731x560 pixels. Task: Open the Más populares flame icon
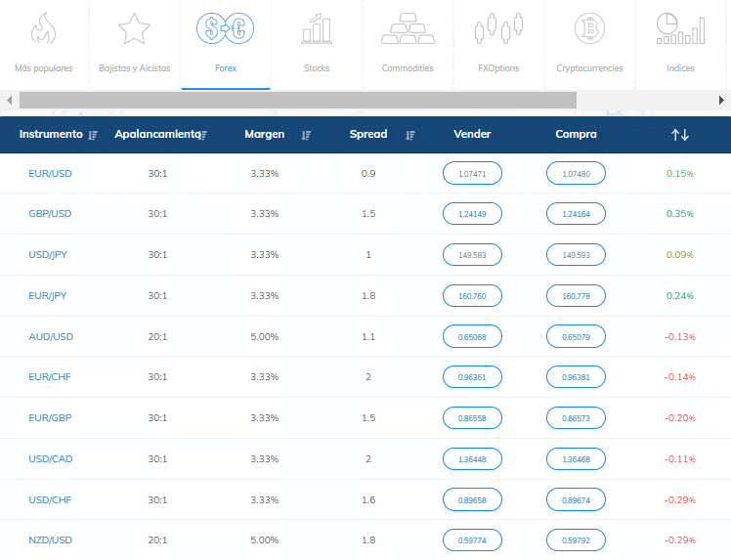(x=43, y=29)
